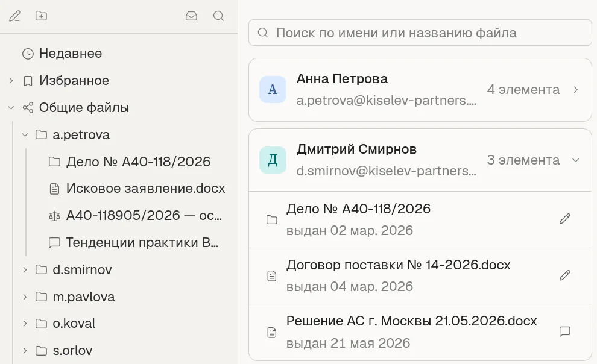Focus the Поиск по имени search field

point(420,33)
